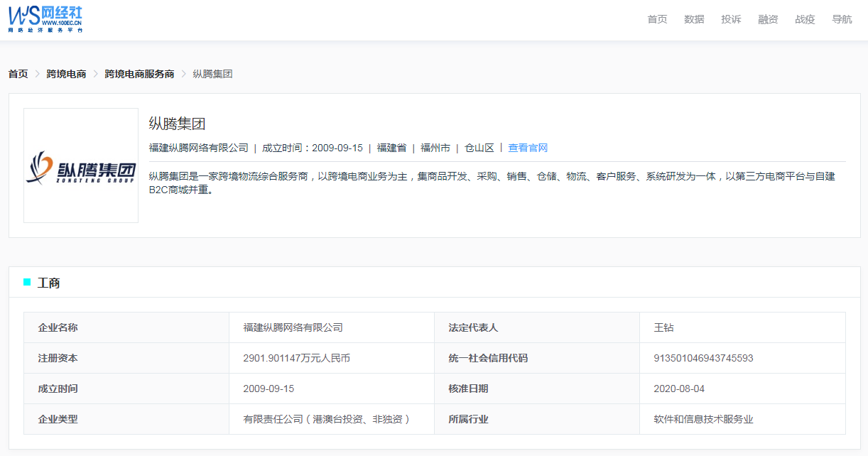This screenshot has width=868, height=456.
Task: Visit the 查看官网 official site link
Action: click(x=528, y=148)
